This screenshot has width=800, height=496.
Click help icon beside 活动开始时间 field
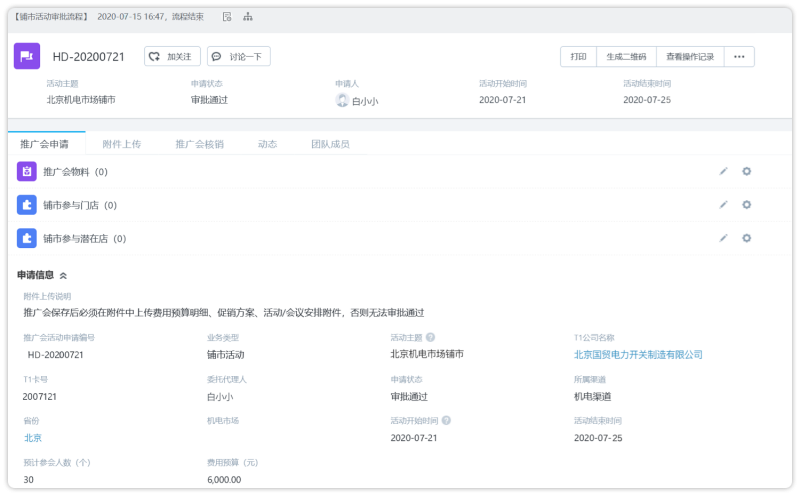coord(447,421)
